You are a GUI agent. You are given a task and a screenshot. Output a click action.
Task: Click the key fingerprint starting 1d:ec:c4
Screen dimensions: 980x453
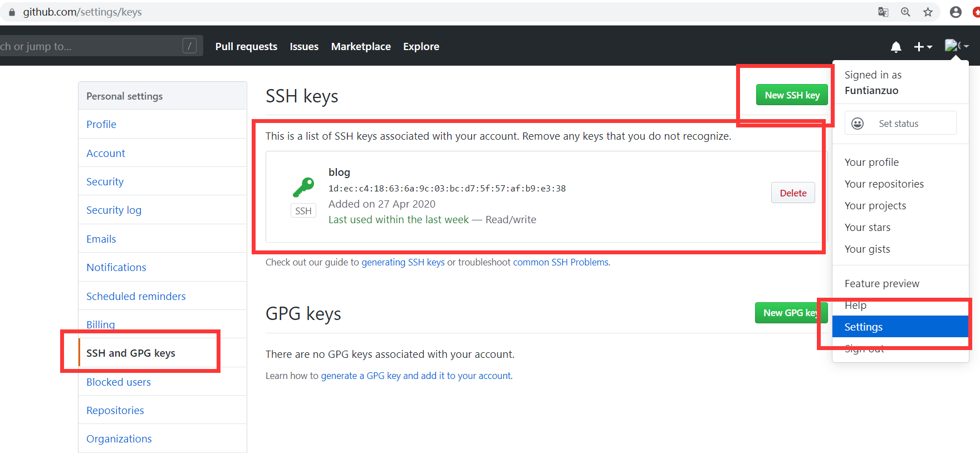(447, 188)
